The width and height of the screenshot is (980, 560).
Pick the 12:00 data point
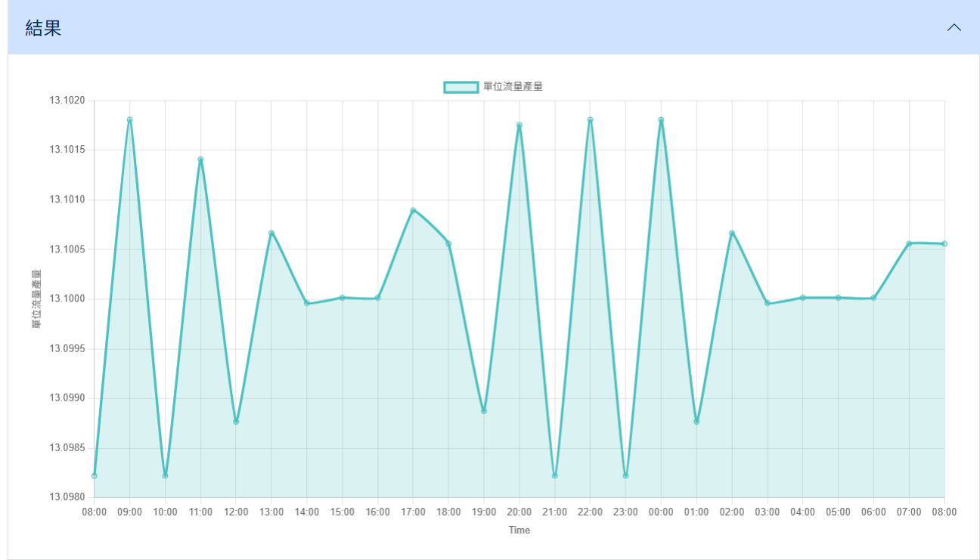point(236,422)
